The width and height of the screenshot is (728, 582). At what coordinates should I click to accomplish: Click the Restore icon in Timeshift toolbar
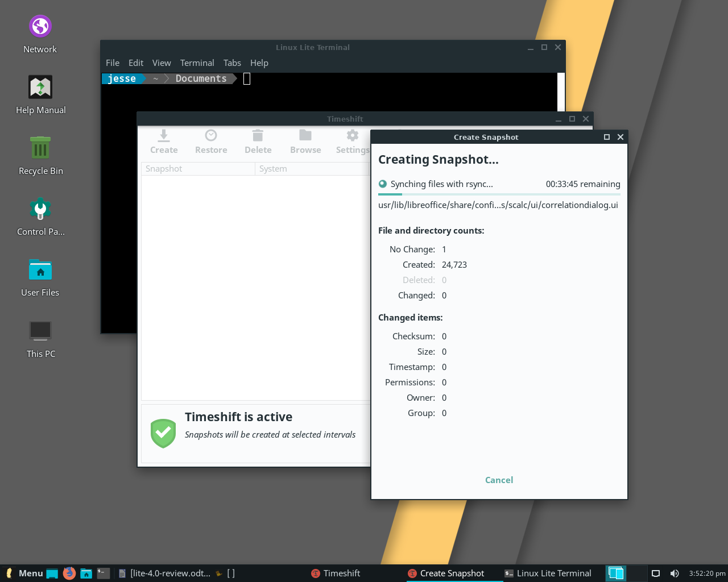(x=211, y=142)
